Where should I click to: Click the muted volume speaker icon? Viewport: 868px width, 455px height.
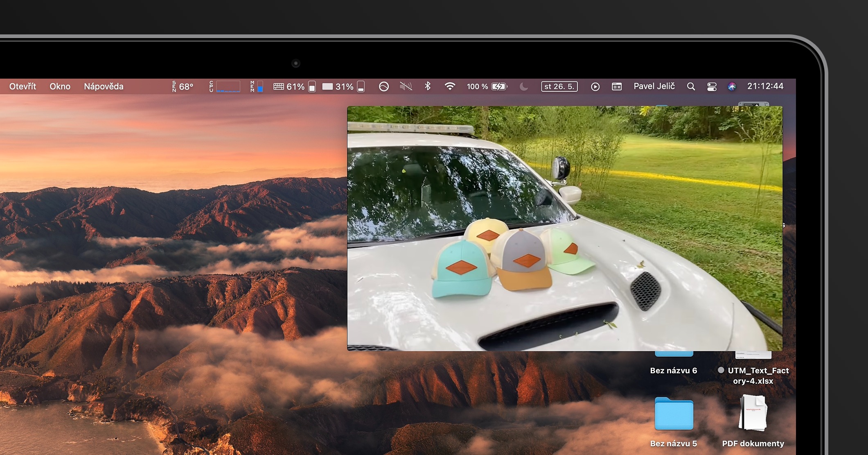[406, 86]
